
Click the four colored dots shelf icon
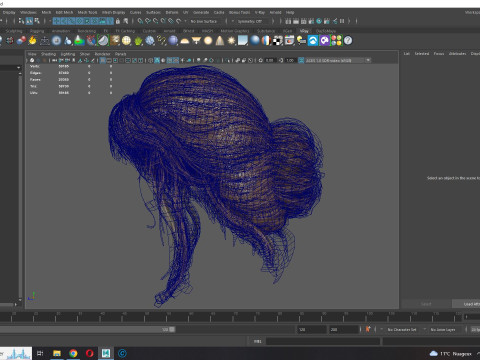pos(336,41)
